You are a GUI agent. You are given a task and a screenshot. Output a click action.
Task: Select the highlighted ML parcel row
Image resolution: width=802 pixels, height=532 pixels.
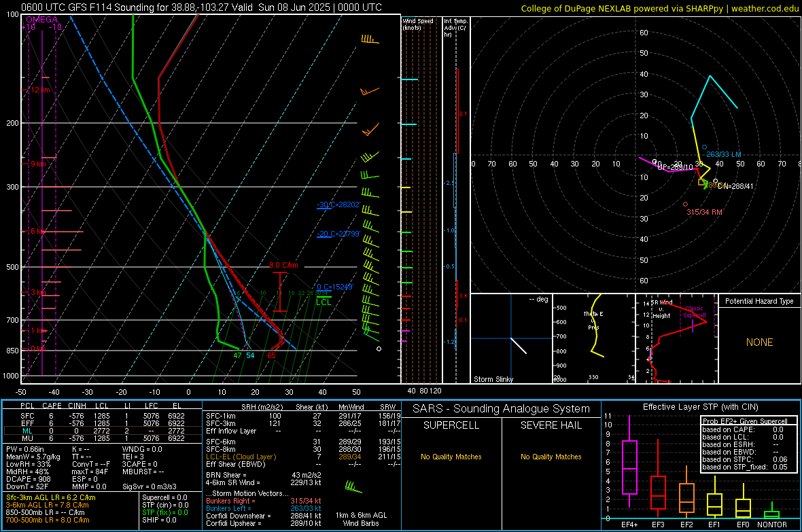[102, 431]
